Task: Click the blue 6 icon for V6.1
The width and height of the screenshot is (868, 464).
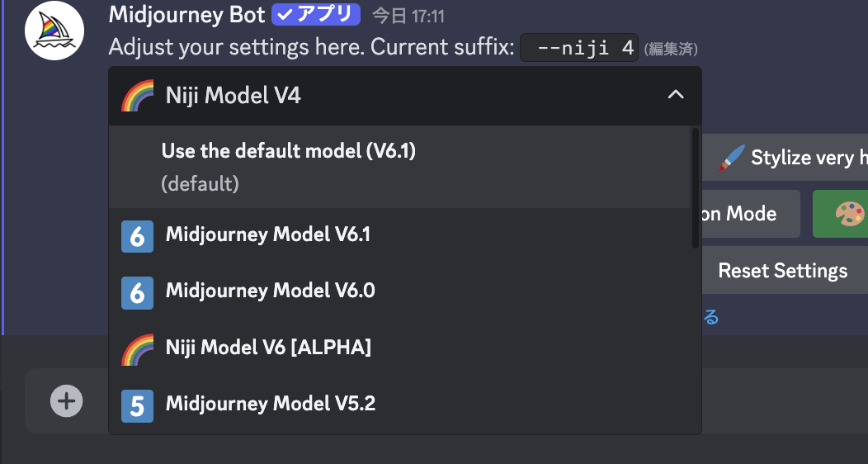Action: point(137,236)
